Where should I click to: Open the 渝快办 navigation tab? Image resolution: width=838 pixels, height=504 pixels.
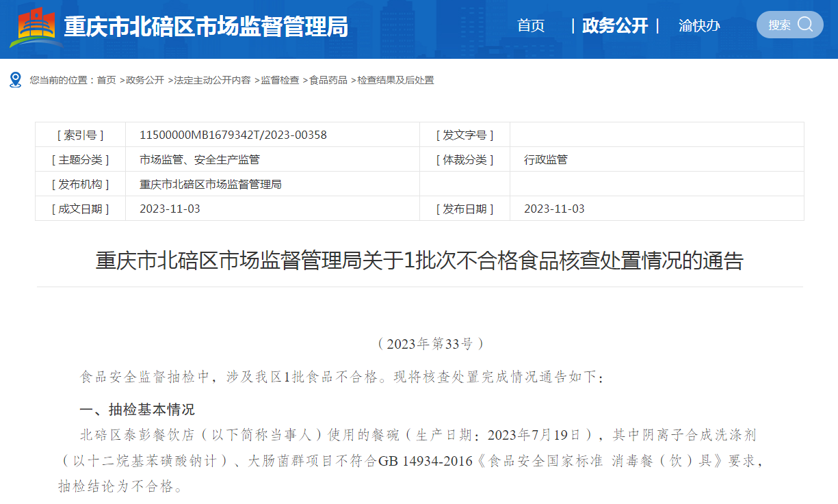699,26
